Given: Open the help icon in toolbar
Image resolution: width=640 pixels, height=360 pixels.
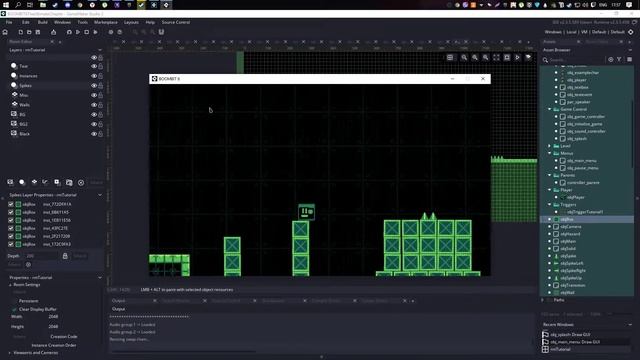Looking at the screenshot, I should tap(120, 32).
